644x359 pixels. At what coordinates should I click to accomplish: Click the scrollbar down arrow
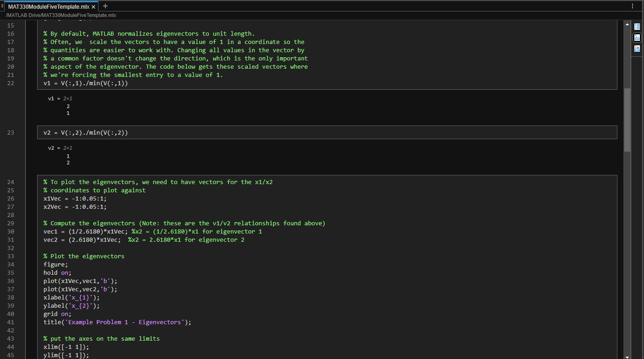(x=627, y=356)
